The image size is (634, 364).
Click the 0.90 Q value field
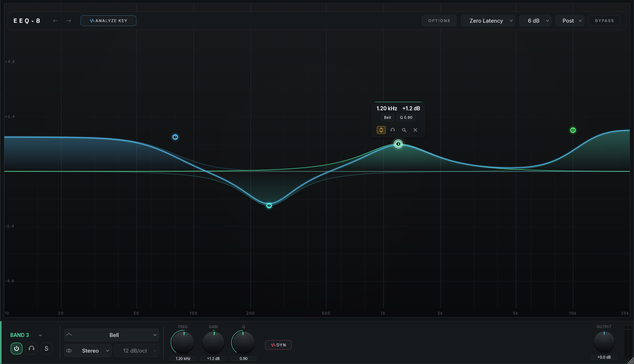[x=244, y=359]
